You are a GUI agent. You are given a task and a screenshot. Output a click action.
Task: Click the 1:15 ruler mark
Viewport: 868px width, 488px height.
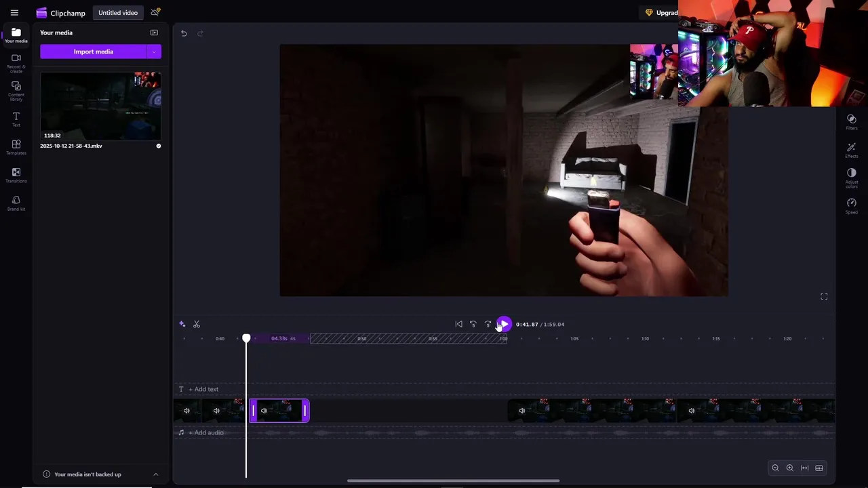pyautogui.click(x=716, y=338)
